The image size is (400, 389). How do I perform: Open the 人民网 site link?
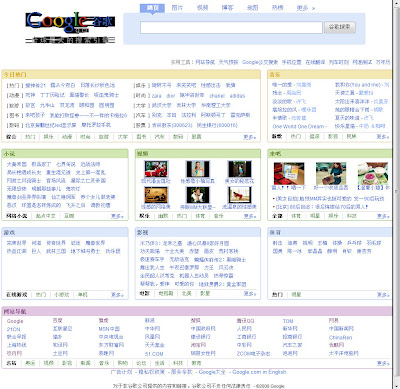pyautogui.click(x=244, y=329)
